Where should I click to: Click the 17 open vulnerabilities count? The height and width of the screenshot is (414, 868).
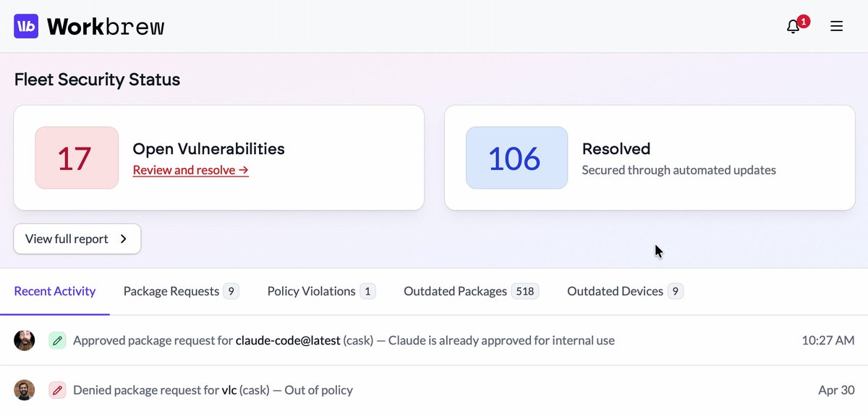tap(76, 158)
